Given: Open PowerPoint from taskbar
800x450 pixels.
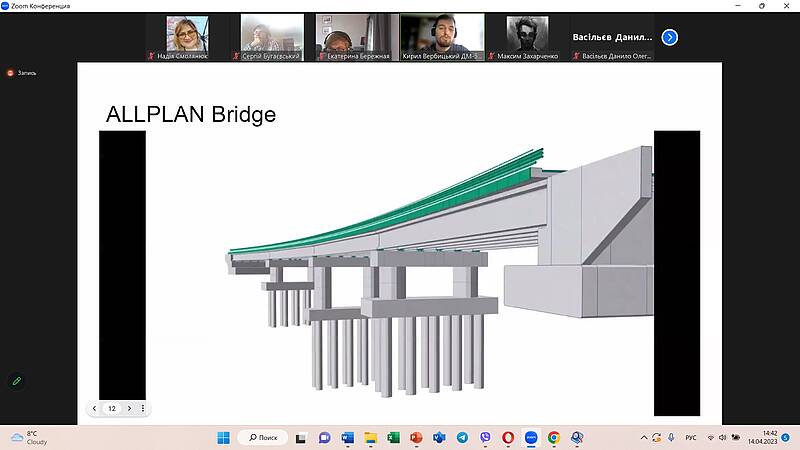Looking at the screenshot, I should 416,438.
